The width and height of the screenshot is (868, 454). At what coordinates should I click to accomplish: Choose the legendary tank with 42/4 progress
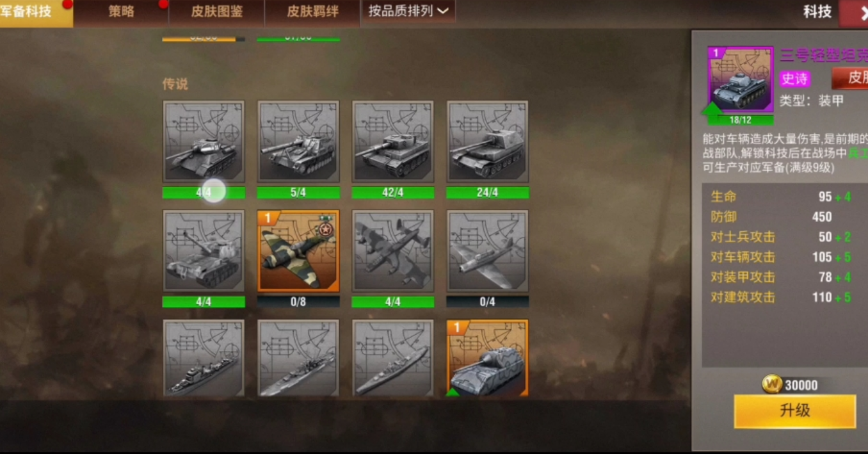click(x=393, y=142)
